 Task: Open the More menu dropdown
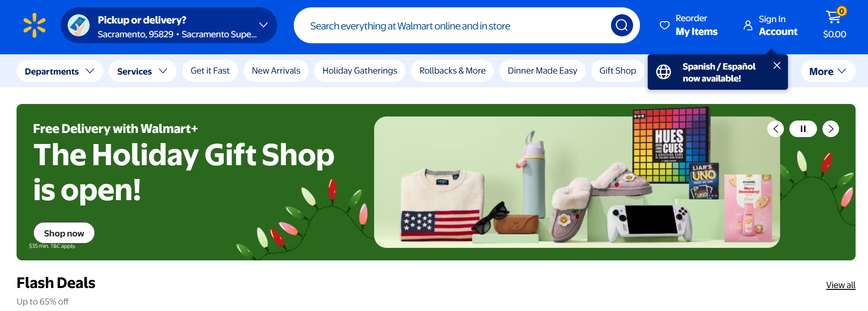(828, 71)
